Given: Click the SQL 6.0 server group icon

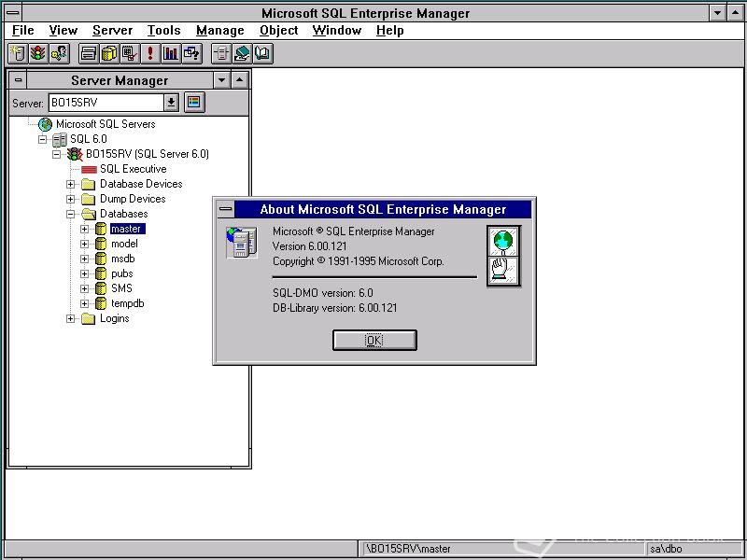Looking at the screenshot, I should [60, 139].
